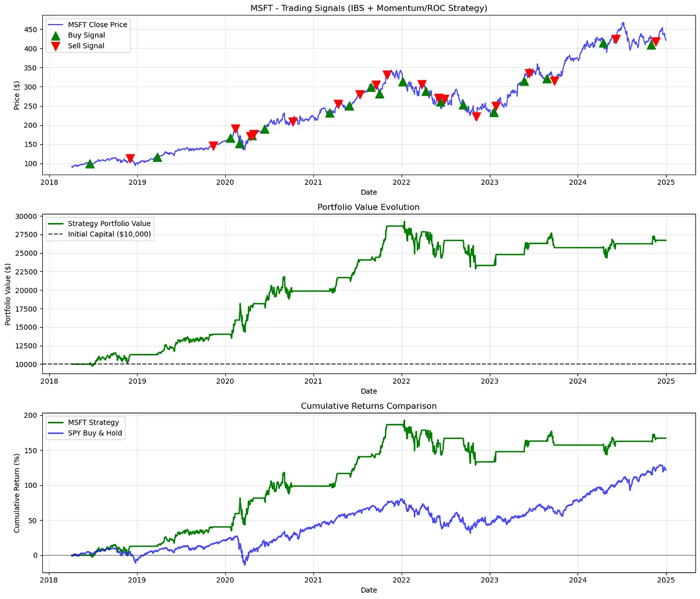Click the blue MSFT Close Price line sample
Image resolution: width=700 pixels, height=599 pixels.
click(x=55, y=24)
